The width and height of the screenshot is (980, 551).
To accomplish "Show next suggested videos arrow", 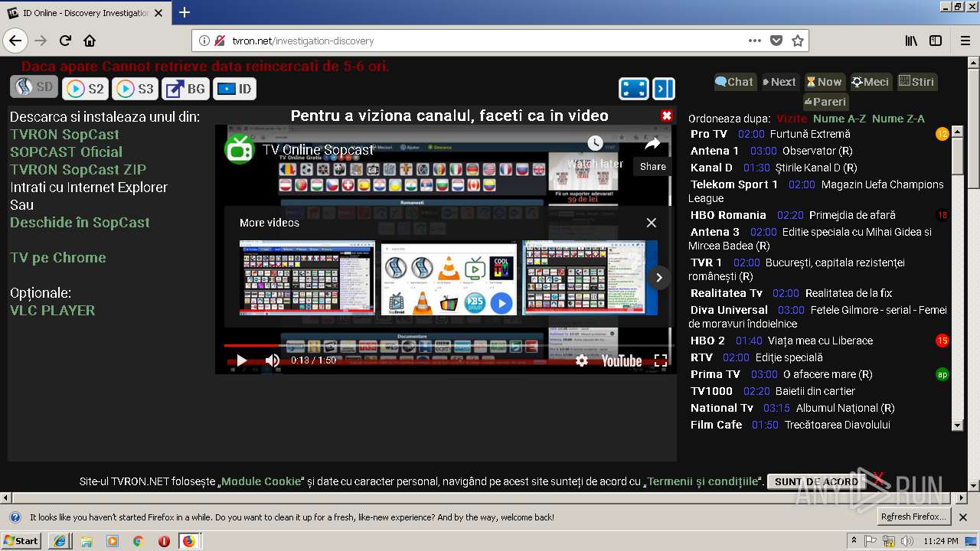I will coord(659,278).
